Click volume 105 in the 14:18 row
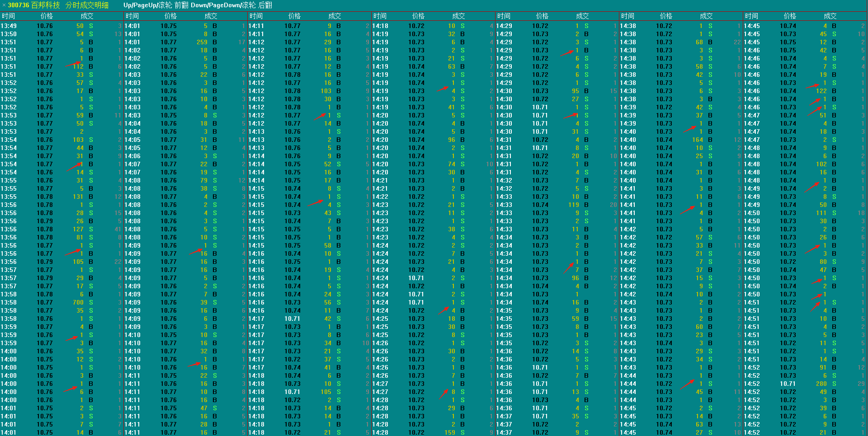Screen dimensions: 868x436 pos(326,392)
